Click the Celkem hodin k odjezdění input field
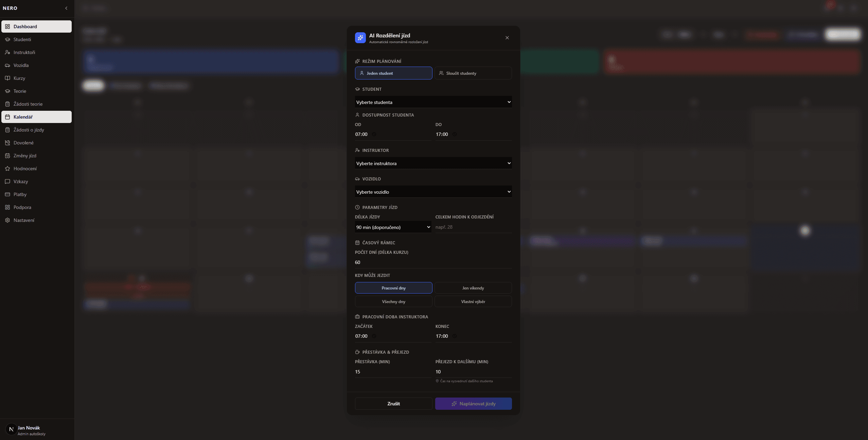Viewport: 868px width, 440px height. 473,227
